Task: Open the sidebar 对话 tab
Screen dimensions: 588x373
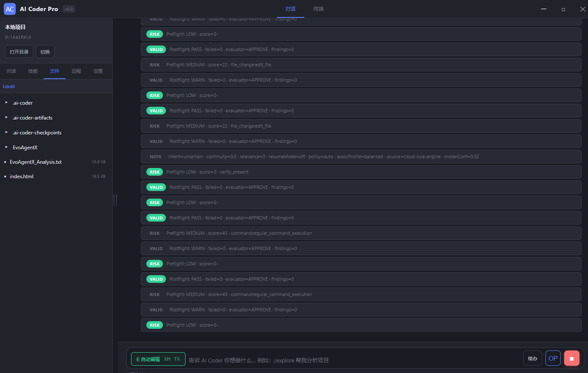Action: point(11,71)
